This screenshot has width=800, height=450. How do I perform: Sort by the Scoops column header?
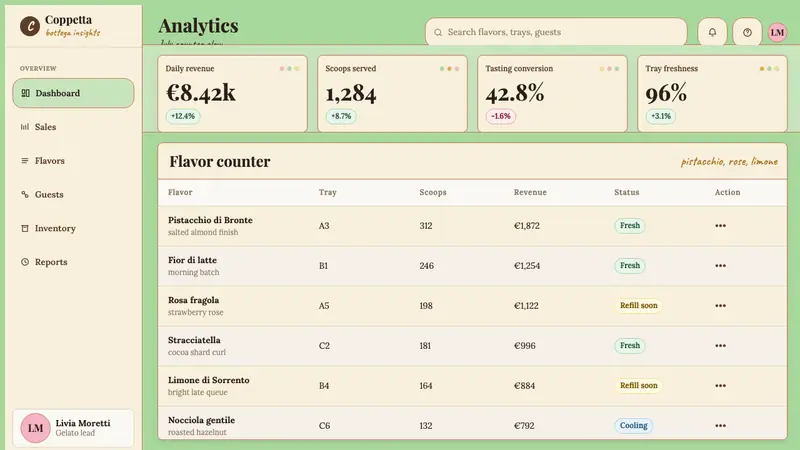point(433,192)
